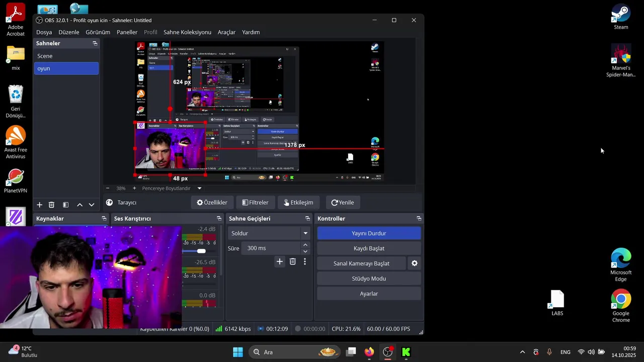The height and width of the screenshot is (362, 644).
Task: Open the Sahne Koleksiyonu menu
Action: (x=187, y=32)
